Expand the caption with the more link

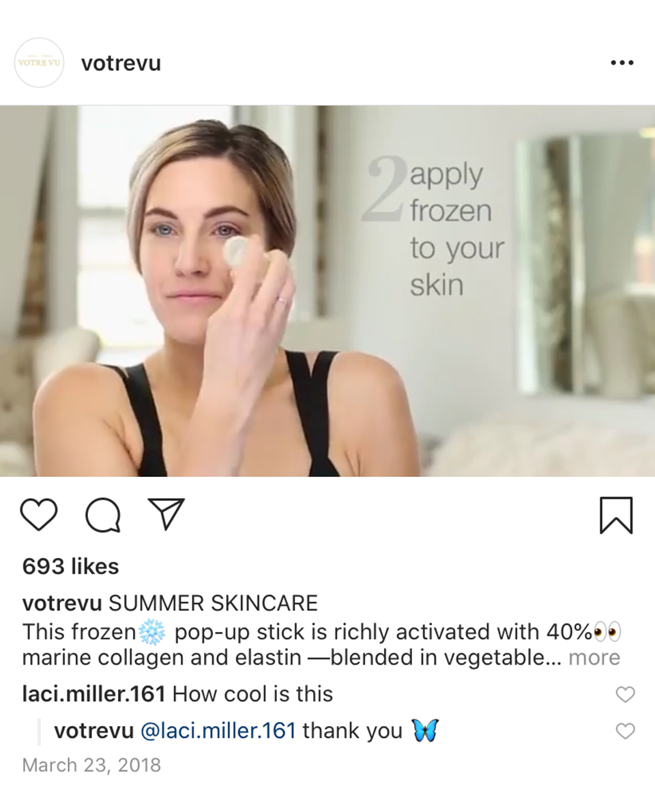click(594, 658)
